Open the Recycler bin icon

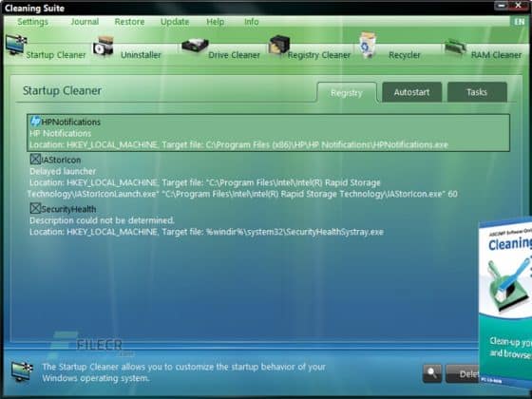pos(368,46)
